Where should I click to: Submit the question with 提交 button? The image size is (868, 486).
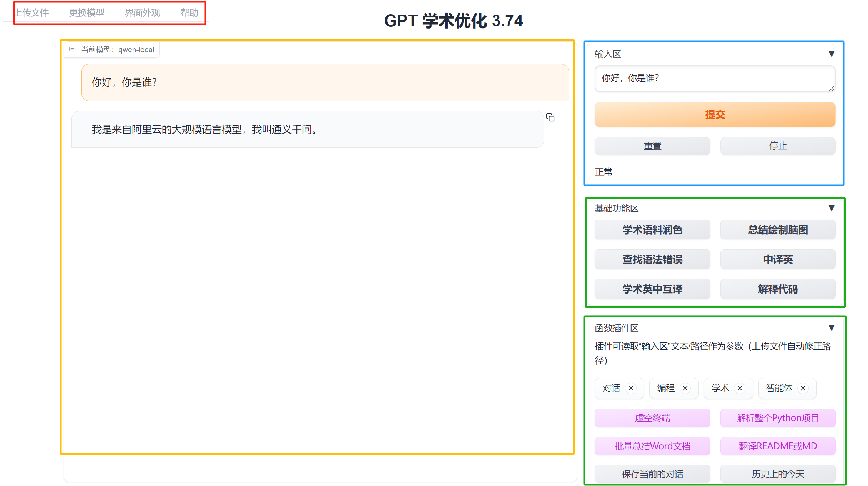click(715, 115)
